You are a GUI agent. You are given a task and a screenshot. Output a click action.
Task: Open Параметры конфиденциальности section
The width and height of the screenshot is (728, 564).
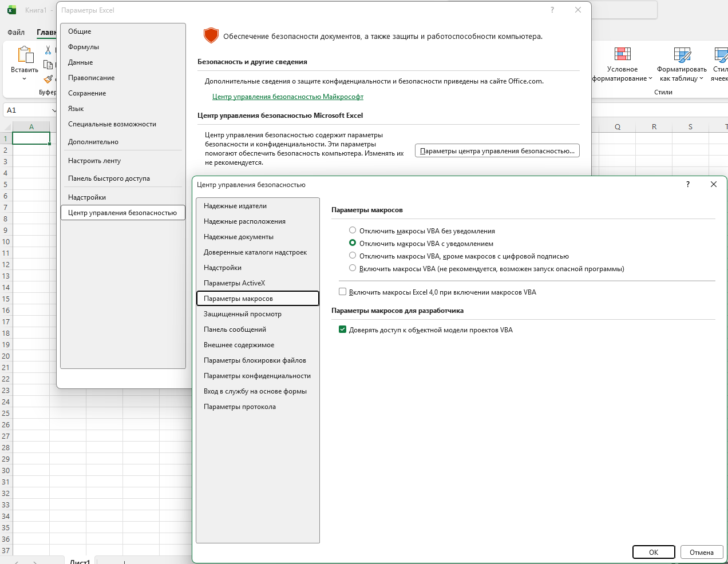(x=258, y=376)
